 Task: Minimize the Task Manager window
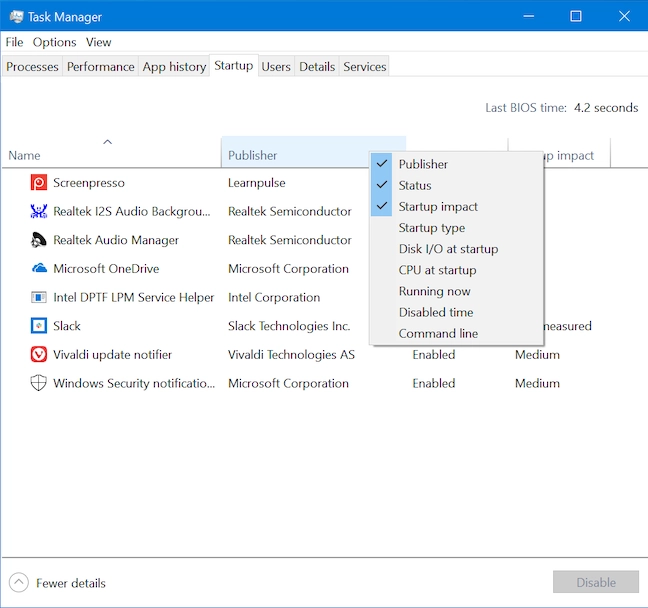click(529, 16)
